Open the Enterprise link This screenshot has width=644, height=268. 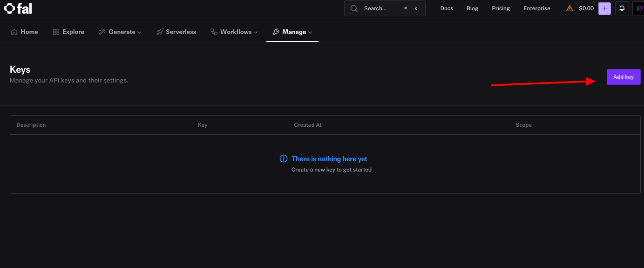(x=536, y=8)
